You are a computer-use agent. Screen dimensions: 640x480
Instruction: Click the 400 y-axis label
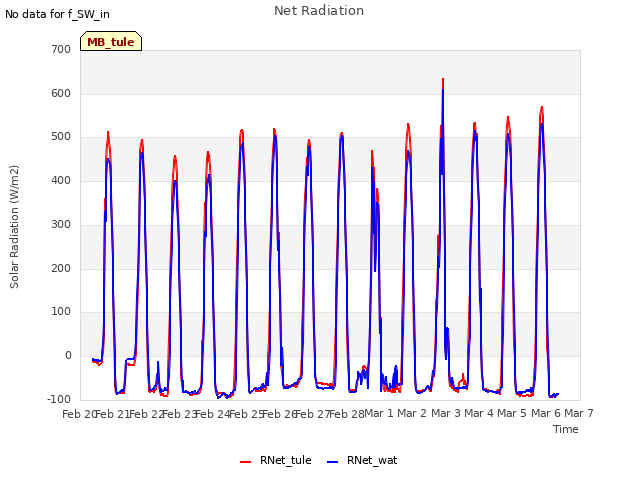[61, 180]
